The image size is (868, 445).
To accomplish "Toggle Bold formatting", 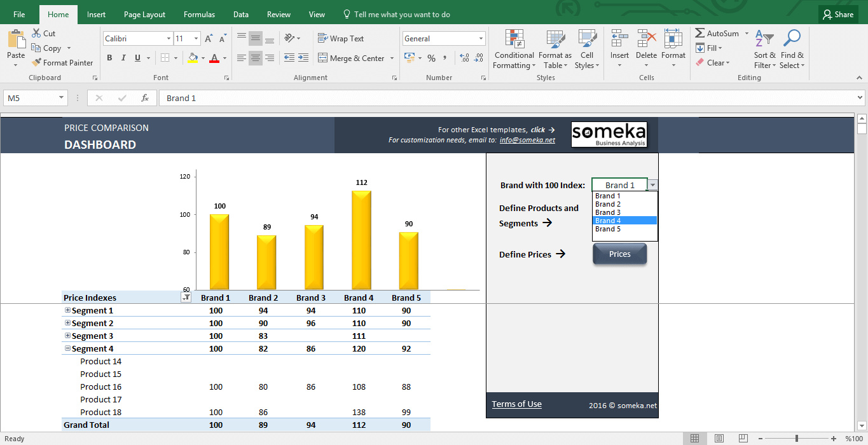I will pos(109,58).
